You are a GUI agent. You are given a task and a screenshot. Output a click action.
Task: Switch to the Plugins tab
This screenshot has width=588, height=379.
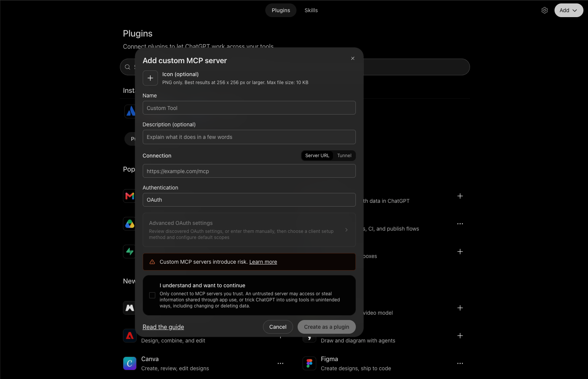point(281,10)
